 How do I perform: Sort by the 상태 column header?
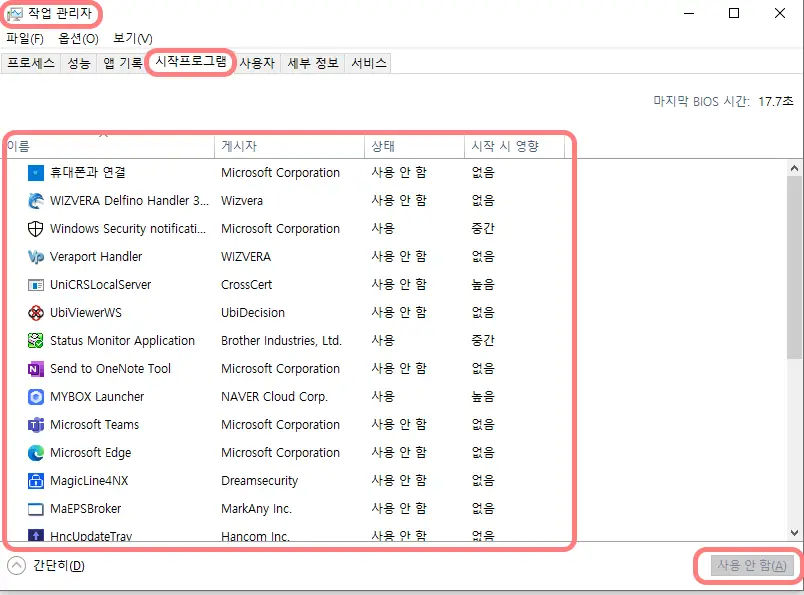(414, 146)
